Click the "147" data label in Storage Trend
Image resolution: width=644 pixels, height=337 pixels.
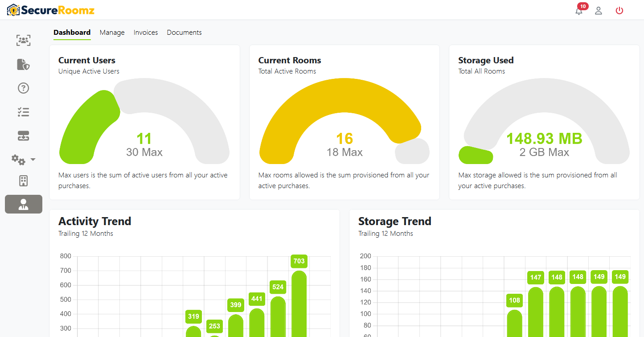coord(536,277)
